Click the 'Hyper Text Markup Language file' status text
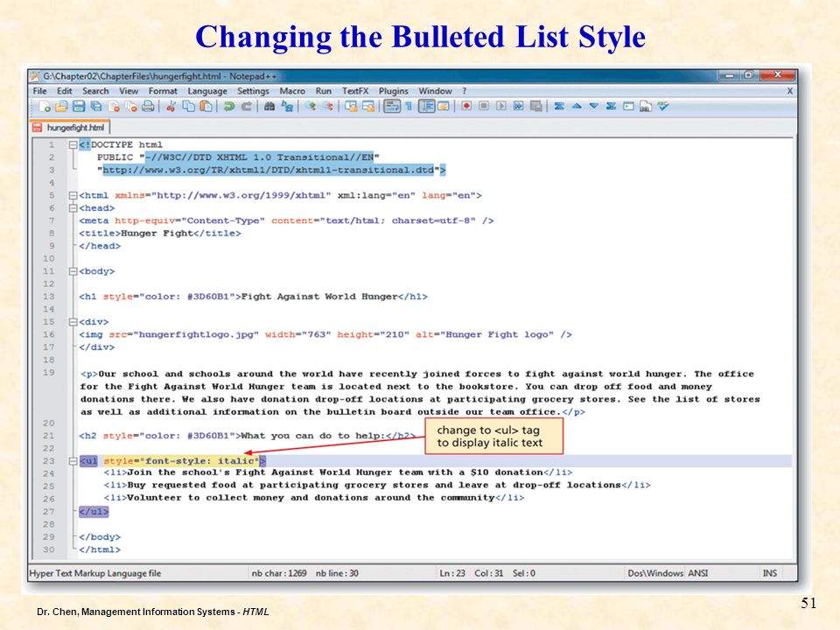840x630 pixels. 94,573
